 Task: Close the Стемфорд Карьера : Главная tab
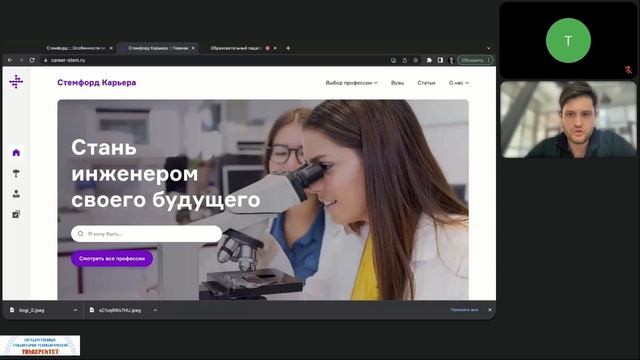coord(193,48)
